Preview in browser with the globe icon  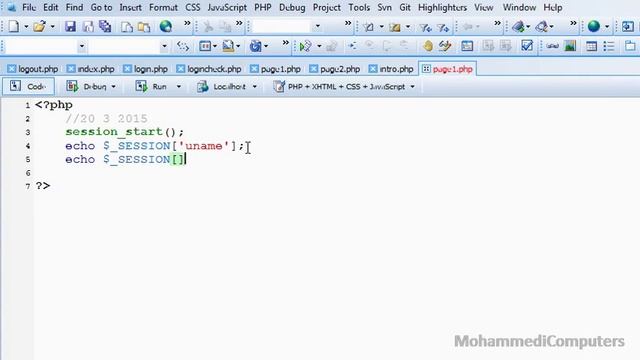click(166, 27)
